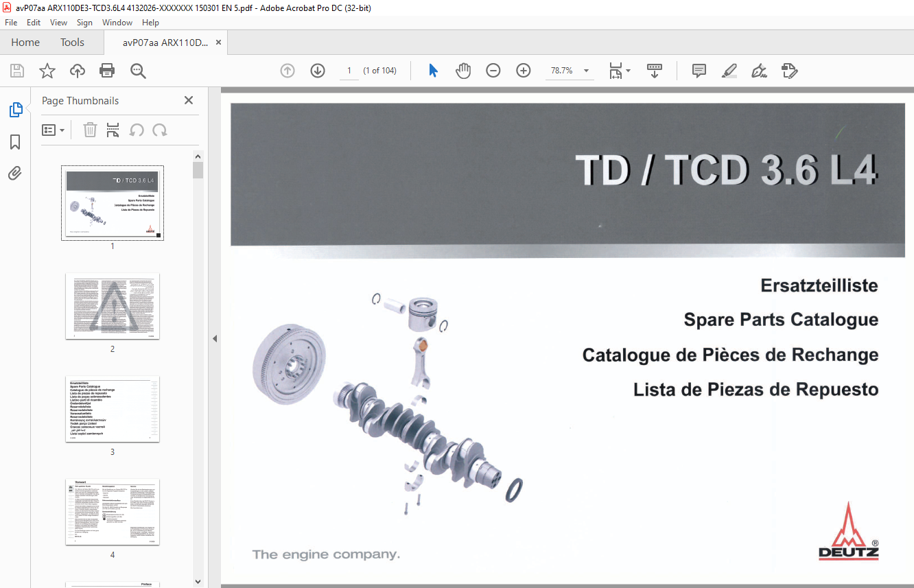Open the Find text magnifier icon

click(x=138, y=71)
